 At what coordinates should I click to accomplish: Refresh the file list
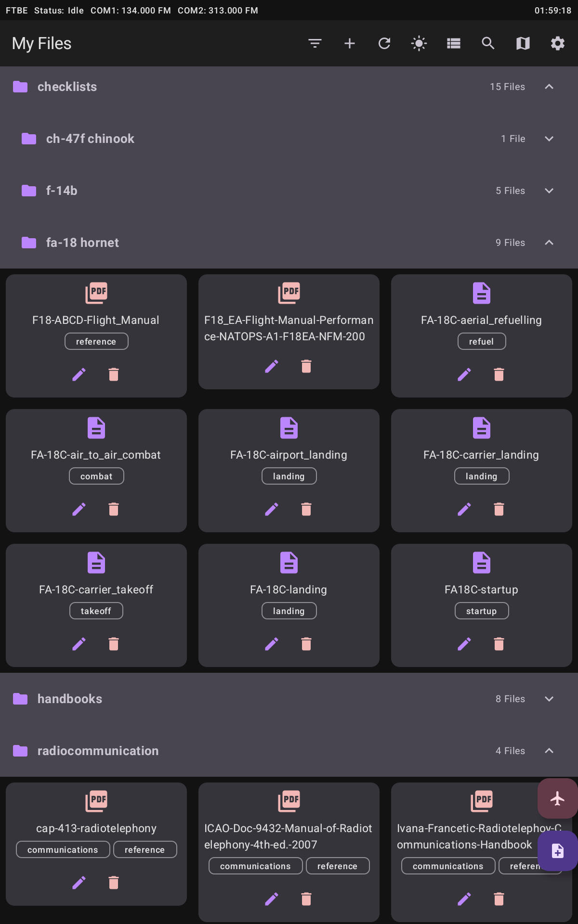pos(384,43)
